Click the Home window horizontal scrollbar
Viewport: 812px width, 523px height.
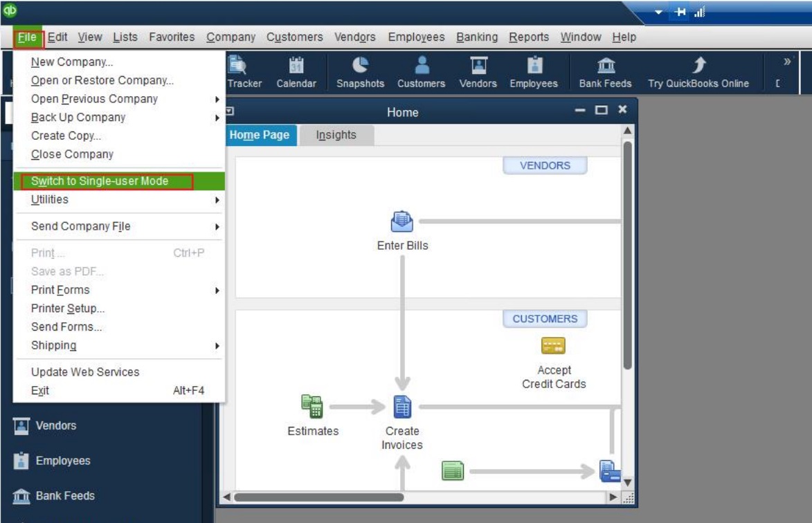318,497
